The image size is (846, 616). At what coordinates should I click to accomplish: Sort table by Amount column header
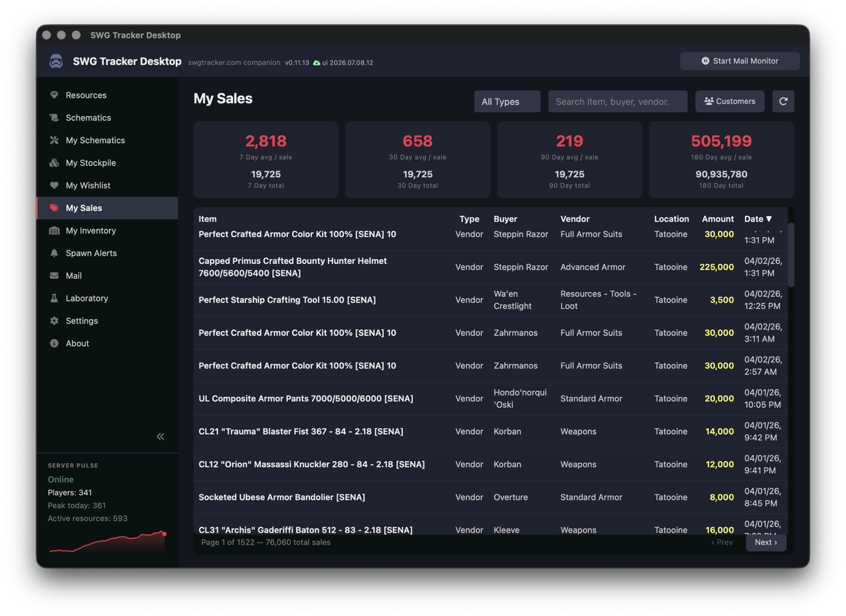click(718, 219)
